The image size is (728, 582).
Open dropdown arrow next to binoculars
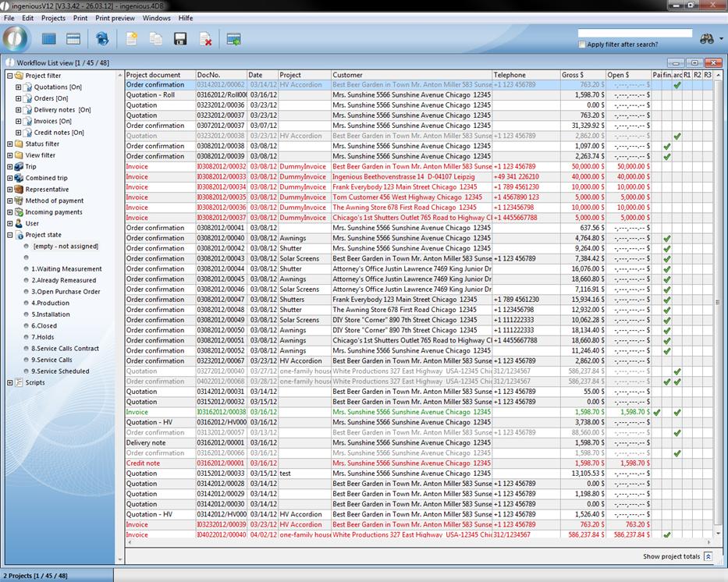point(721,39)
